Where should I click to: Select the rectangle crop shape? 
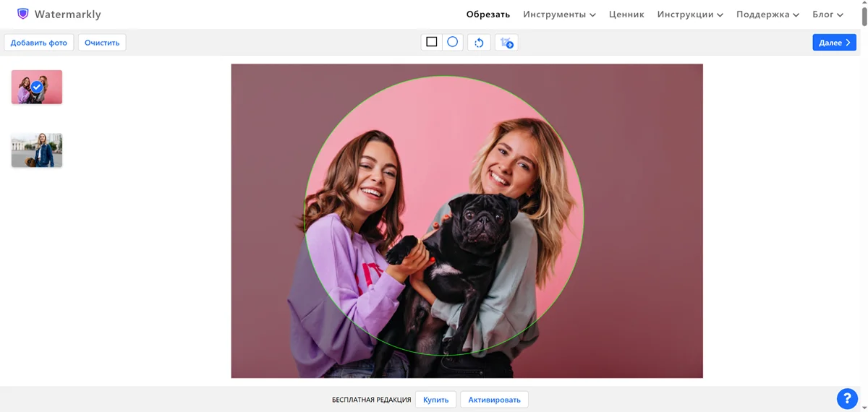[x=432, y=42]
